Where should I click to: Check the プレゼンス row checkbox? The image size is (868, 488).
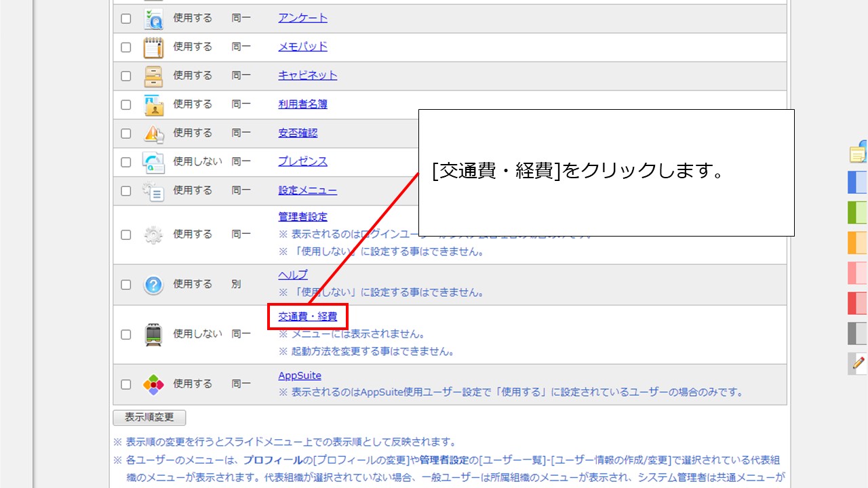[125, 163]
